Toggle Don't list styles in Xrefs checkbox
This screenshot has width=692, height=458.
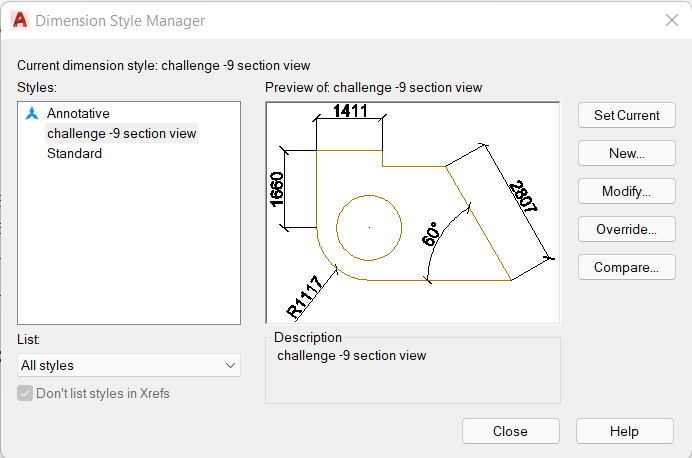25,393
